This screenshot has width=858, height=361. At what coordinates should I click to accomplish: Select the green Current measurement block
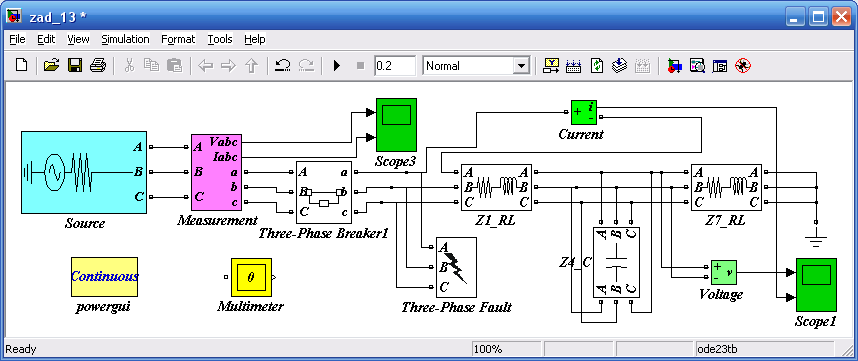pyautogui.click(x=583, y=113)
